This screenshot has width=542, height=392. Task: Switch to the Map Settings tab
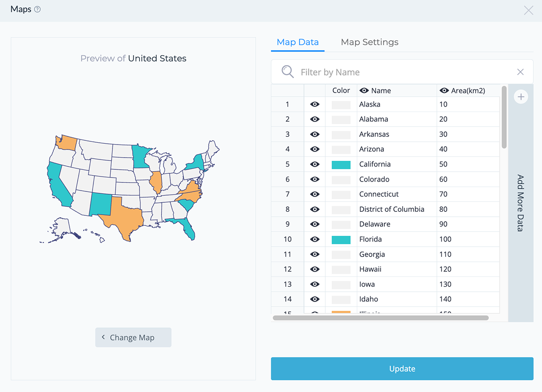[x=369, y=42]
